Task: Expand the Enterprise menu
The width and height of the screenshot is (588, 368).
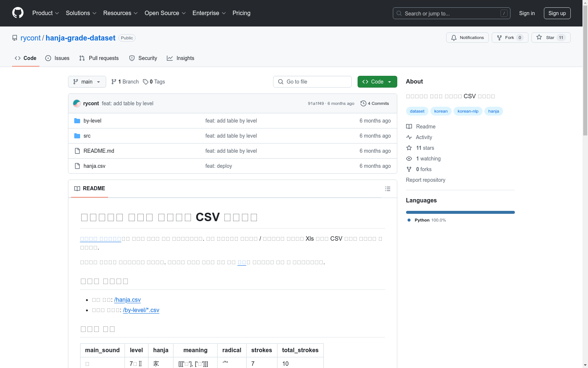Action: (x=209, y=13)
